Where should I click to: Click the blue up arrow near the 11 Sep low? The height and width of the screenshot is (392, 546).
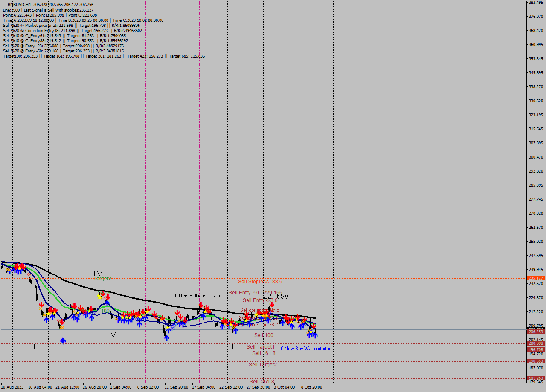tap(167, 338)
